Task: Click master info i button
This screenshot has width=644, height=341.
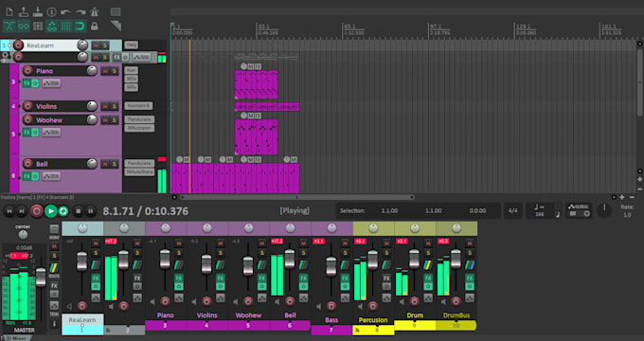Action: pos(54,324)
